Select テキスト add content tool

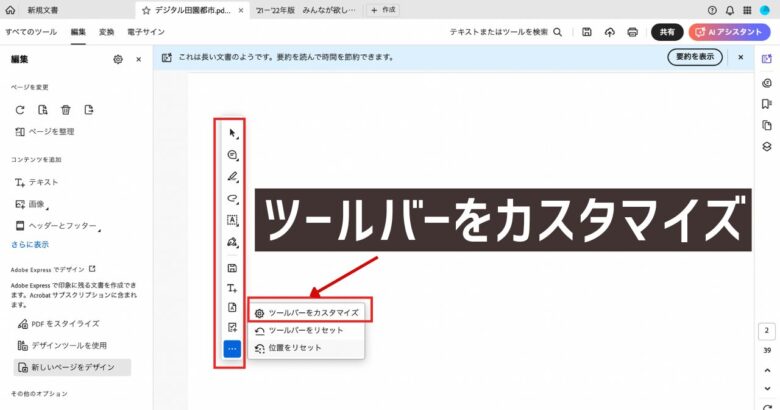click(36, 183)
